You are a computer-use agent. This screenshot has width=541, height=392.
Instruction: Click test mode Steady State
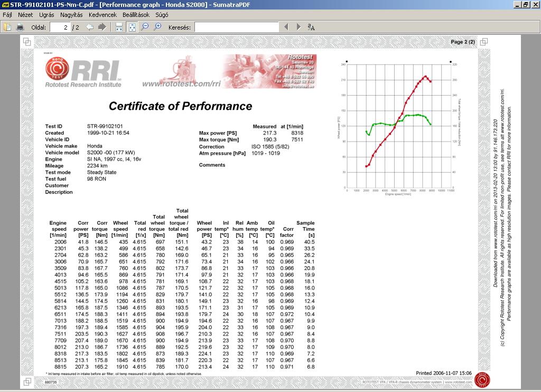click(x=102, y=172)
